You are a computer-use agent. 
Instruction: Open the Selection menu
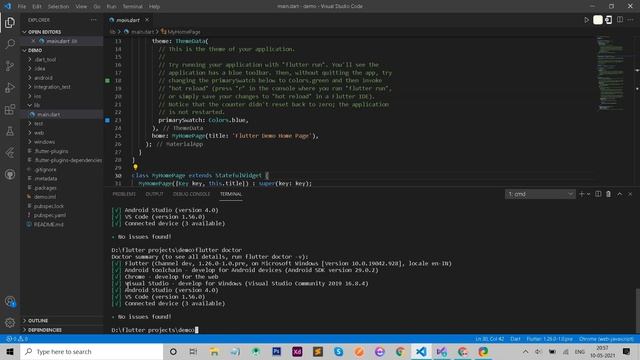click(58, 6)
